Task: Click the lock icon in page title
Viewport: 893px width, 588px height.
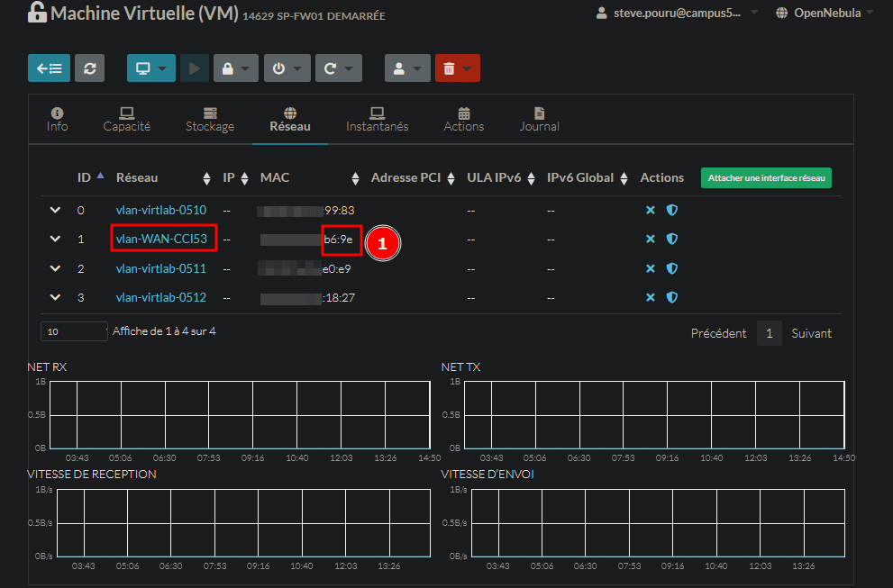Action: coord(37,14)
